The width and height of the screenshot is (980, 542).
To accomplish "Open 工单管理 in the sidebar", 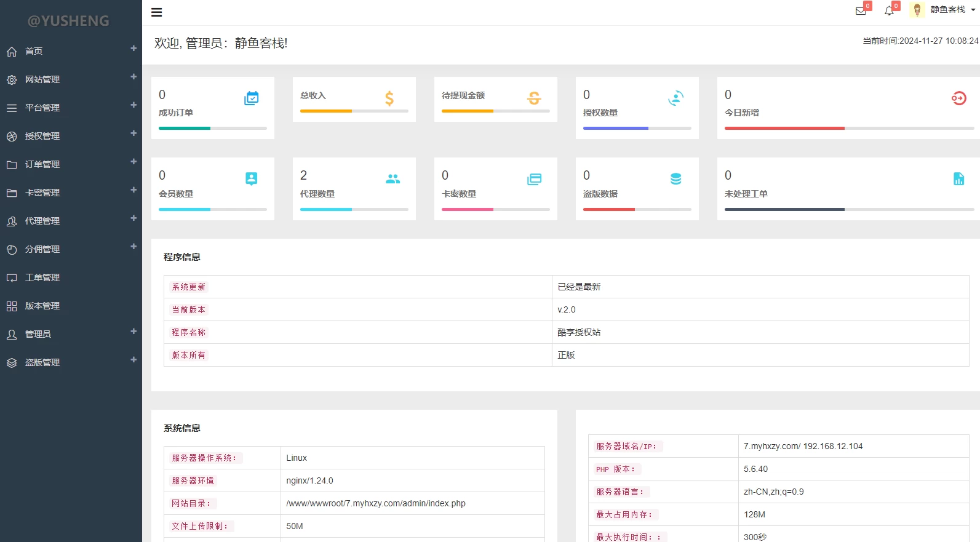I will (x=42, y=277).
